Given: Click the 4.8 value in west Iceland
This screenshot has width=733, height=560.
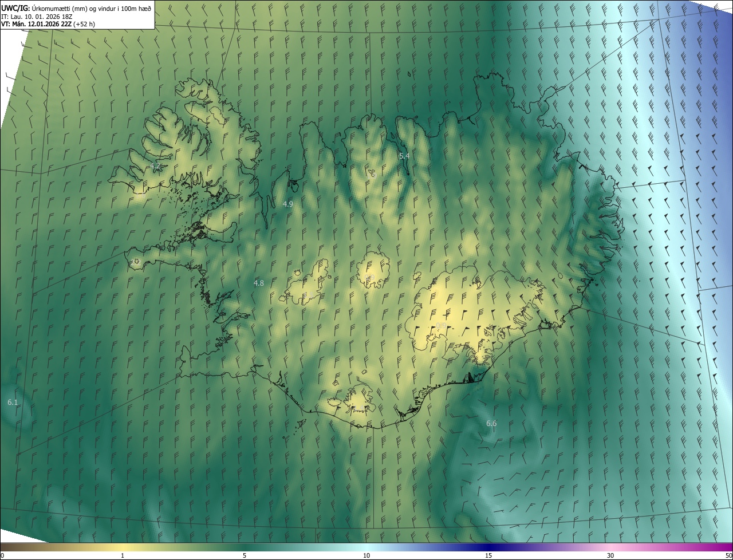Looking at the screenshot, I should [259, 283].
